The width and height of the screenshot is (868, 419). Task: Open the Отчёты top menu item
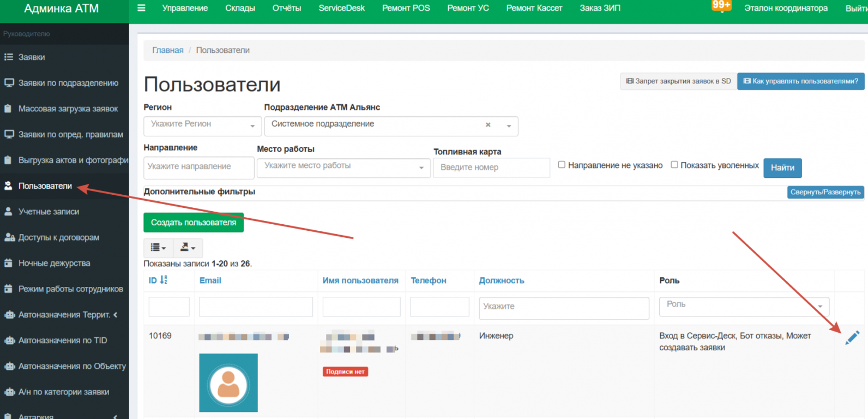pyautogui.click(x=287, y=8)
